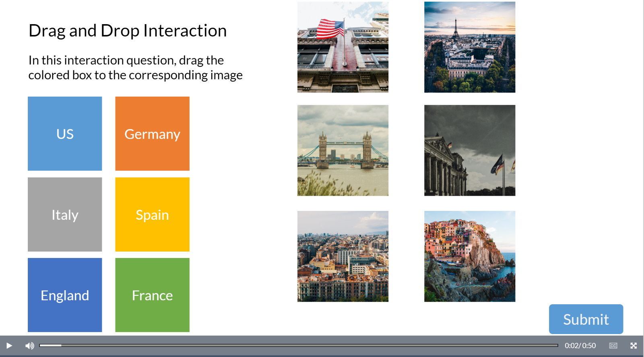
Task: Select the green France box
Action: [x=152, y=295]
